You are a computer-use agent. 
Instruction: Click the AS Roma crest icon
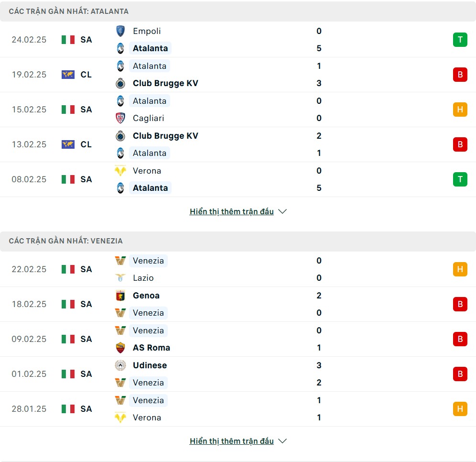tap(120, 348)
